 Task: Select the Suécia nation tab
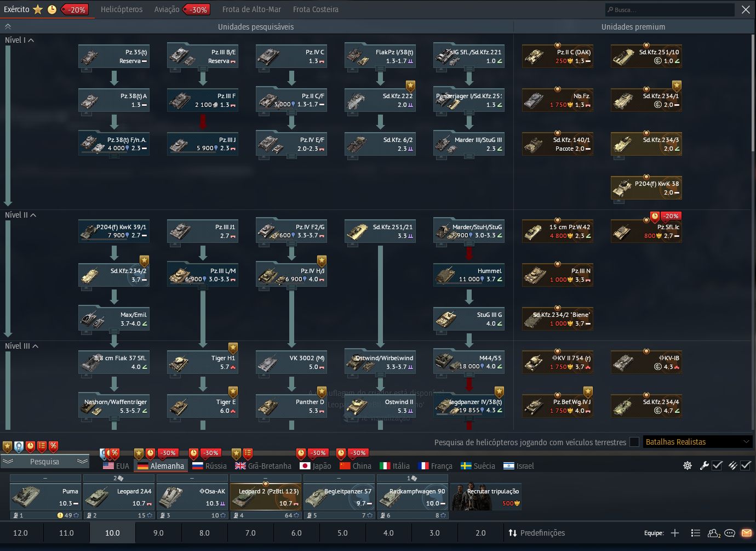[x=478, y=466]
